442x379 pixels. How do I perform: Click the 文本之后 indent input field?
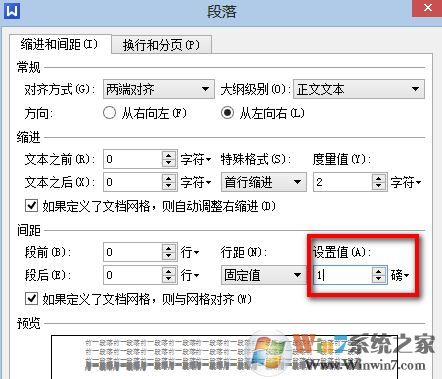click(133, 182)
